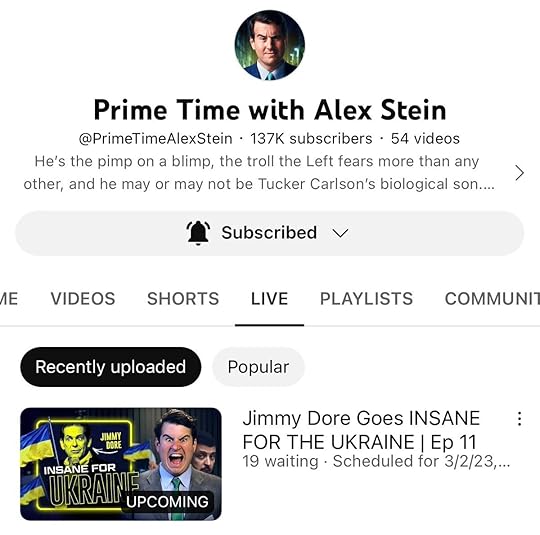Screen dimensions: 540x535
Task: Tap the channel profile avatar
Action: (270, 45)
